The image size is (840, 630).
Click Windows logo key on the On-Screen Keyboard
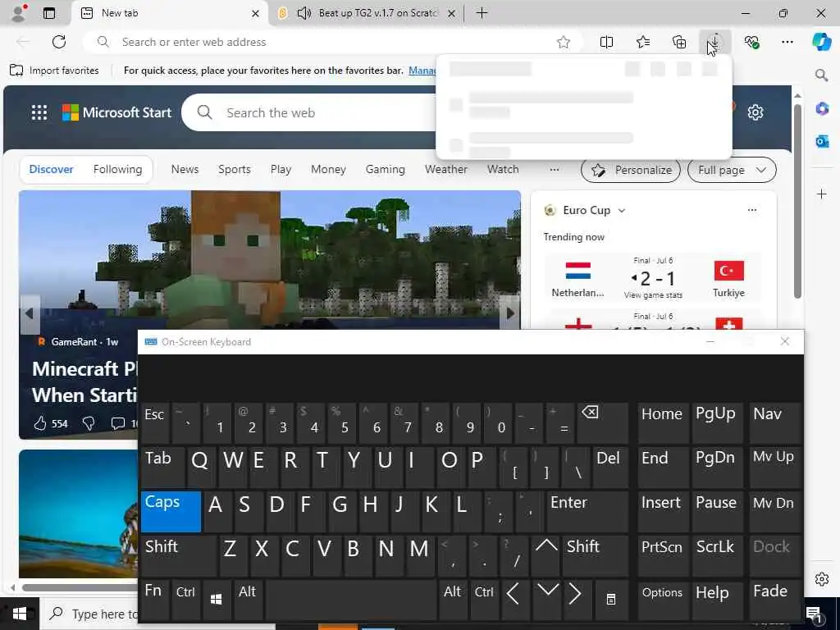pyautogui.click(x=217, y=599)
